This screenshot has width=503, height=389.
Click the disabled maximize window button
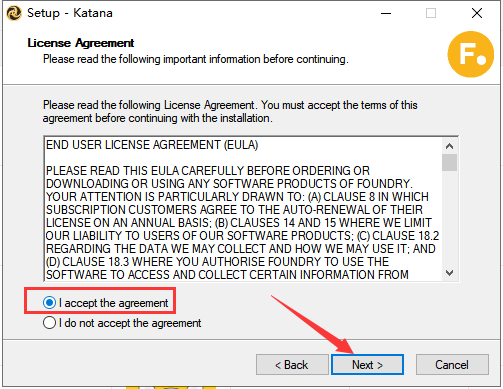[431, 13]
